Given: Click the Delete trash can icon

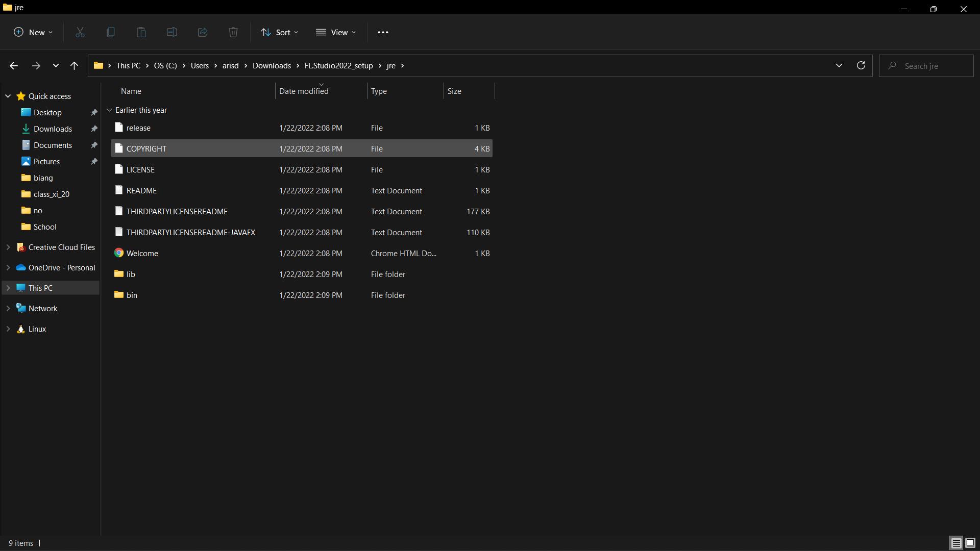Looking at the screenshot, I should (233, 32).
